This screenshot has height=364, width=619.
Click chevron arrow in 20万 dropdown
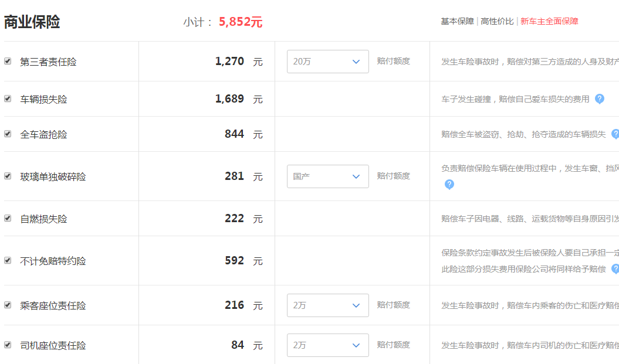tap(356, 62)
